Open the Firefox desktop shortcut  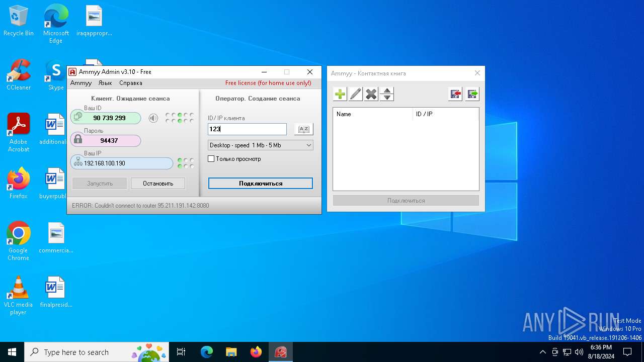point(19,184)
